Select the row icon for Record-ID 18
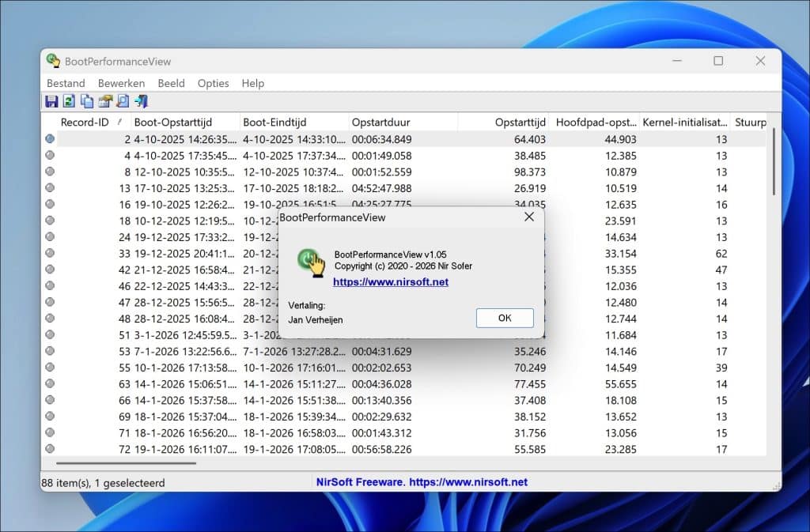Image resolution: width=810 pixels, height=532 pixels. click(50, 221)
